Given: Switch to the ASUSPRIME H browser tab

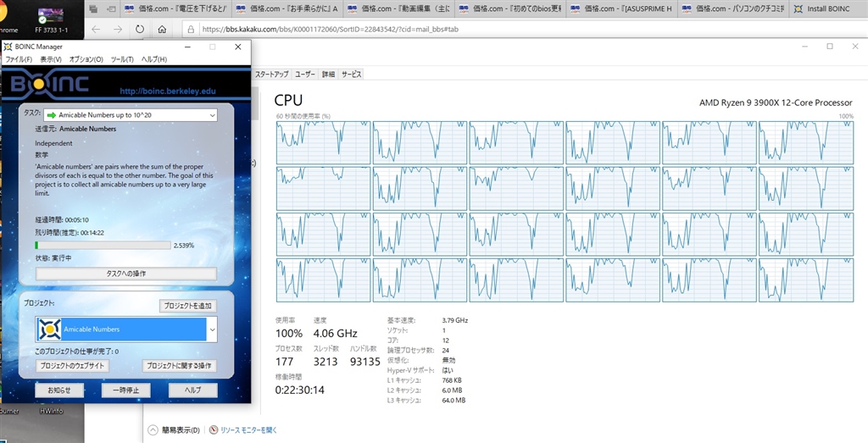Looking at the screenshot, I should [x=622, y=8].
